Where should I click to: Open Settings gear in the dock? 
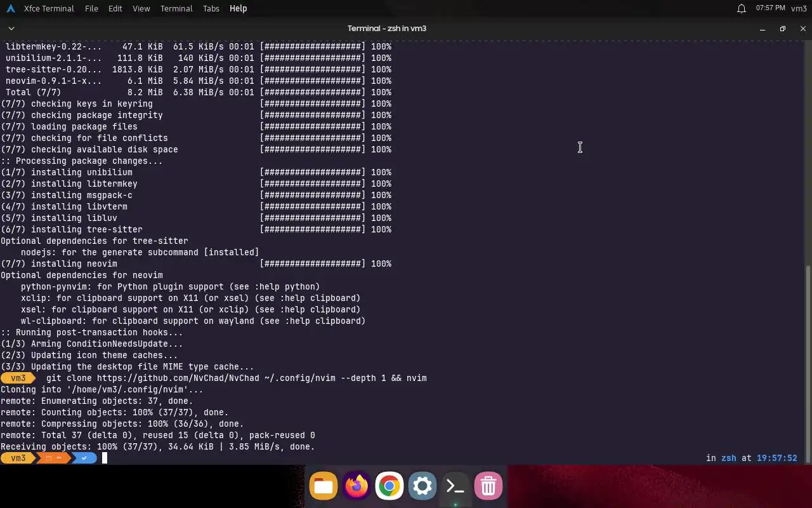pos(422,486)
